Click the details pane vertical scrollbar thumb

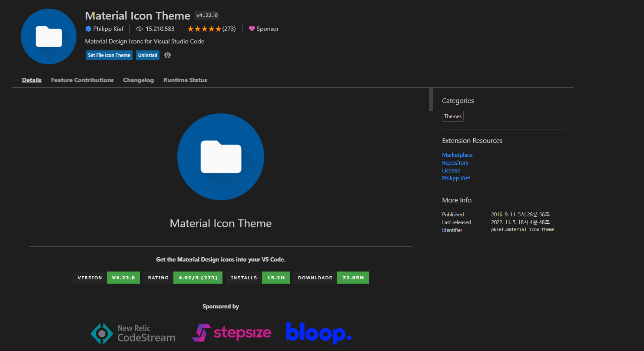click(x=431, y=99)
